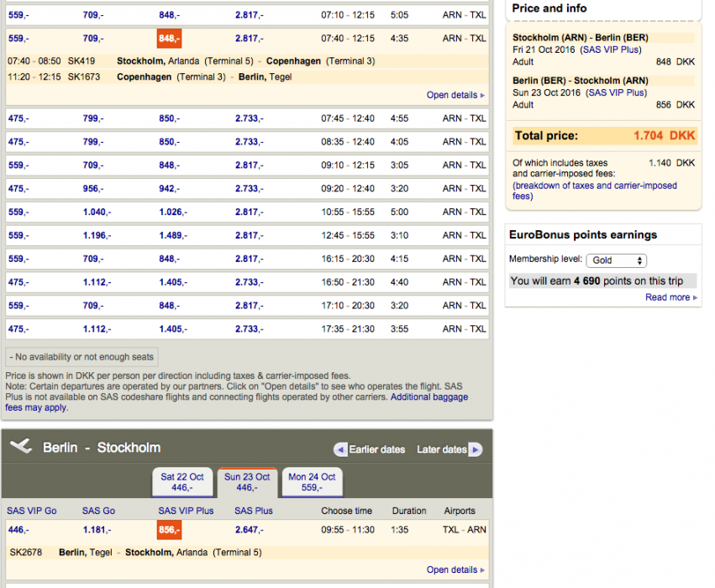The height and width of the screenshot is (588, 715).
Task: Select the highlighted 848,- fare on 07:40 flight
Action: 169,39
